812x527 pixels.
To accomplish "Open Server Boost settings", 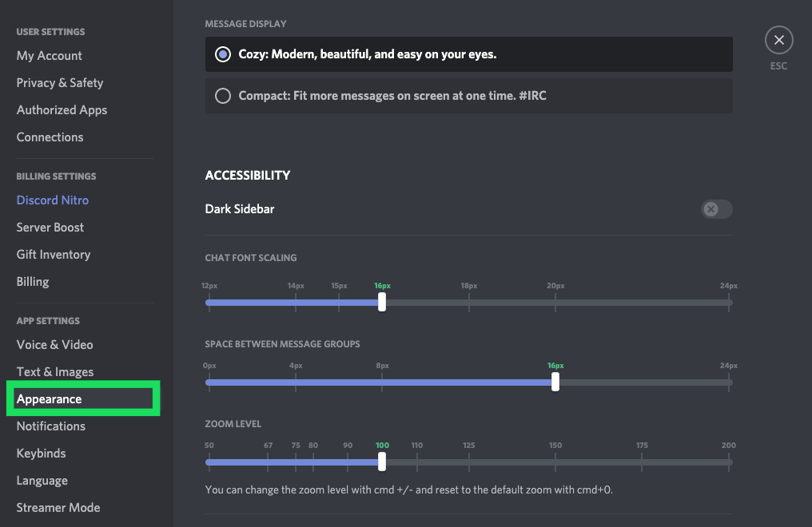I will pos(50,228).
